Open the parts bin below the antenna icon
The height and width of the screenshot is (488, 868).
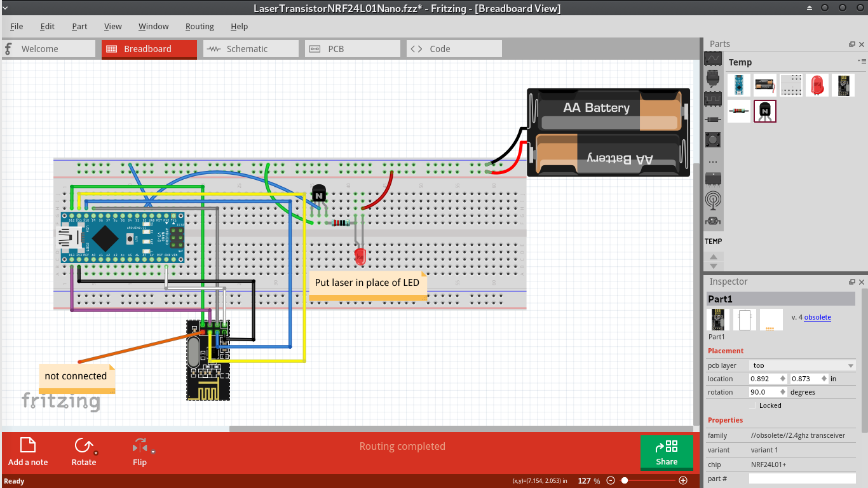(x=713, y=221)
